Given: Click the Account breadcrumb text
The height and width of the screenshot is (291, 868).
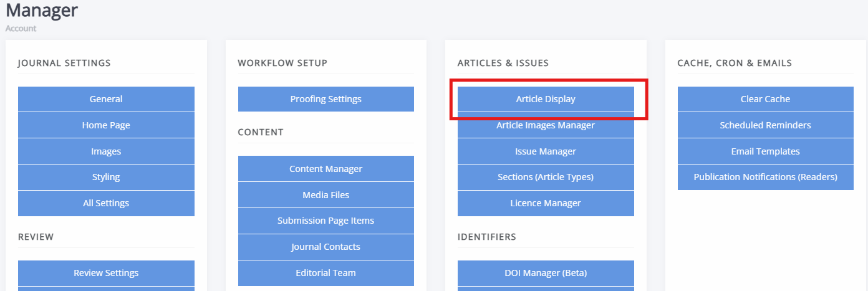Looking at the screenshot, I should (21, 29).
